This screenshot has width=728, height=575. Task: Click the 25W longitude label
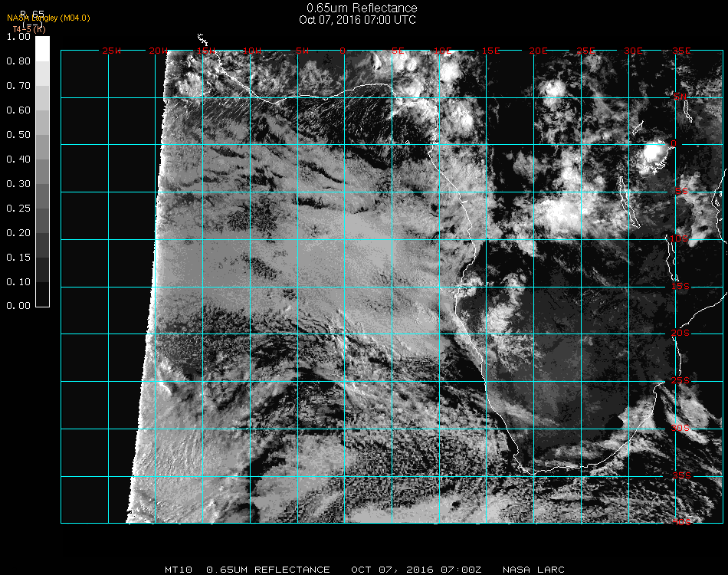pyautogui.click(x=111, y=51)
